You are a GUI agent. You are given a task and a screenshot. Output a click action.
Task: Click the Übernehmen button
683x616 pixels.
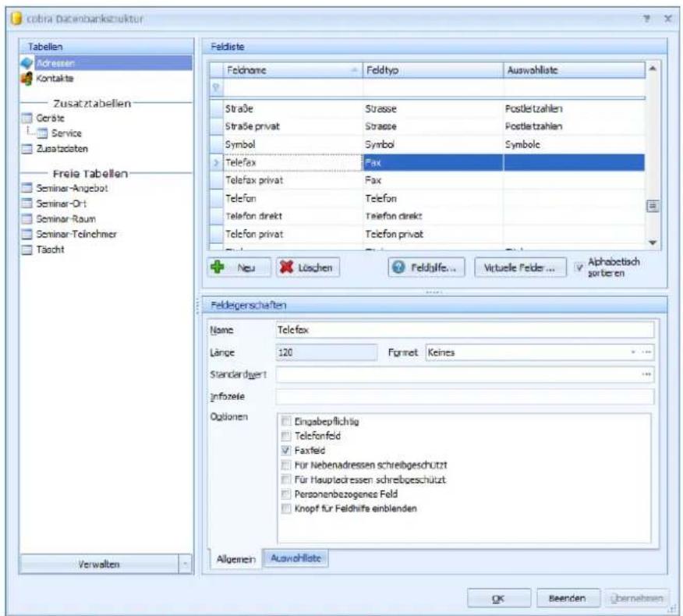coord(637,598)
